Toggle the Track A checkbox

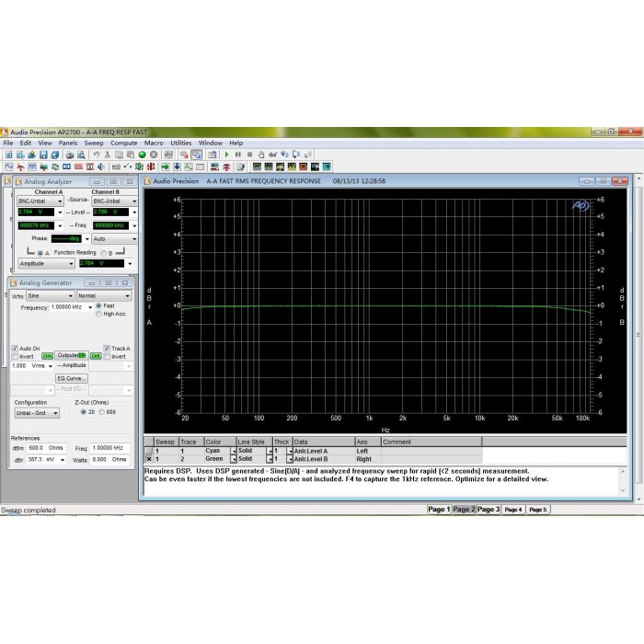point(107,349)
